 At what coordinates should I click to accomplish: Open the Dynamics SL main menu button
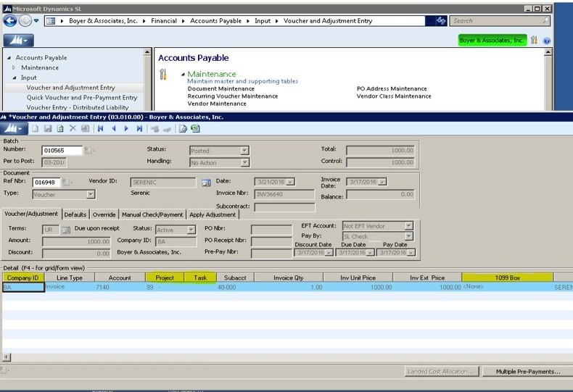pos(19,40)
